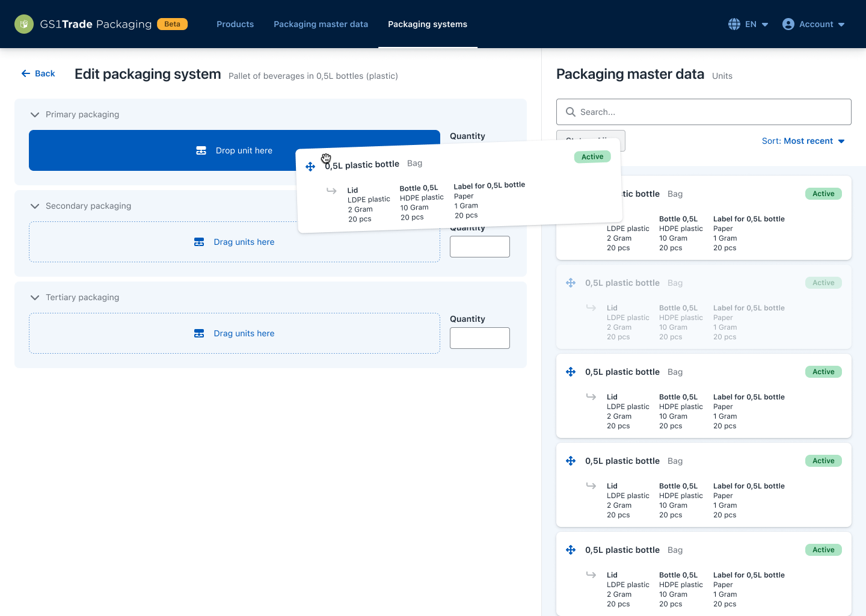The height and width of the screenshot is (616, 866).
Task: Grab the move handle on the dragged bottle card
Action: (x=310, y=167)
